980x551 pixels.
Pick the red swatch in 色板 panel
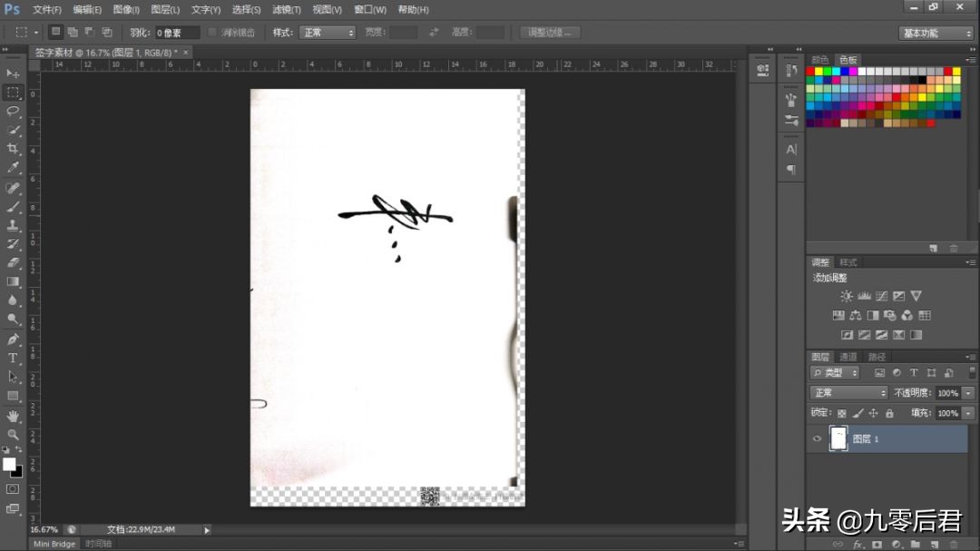click(x=810, y=72)
